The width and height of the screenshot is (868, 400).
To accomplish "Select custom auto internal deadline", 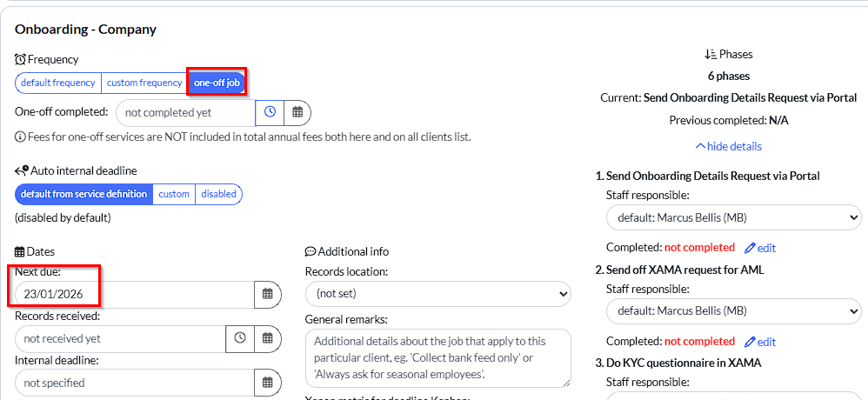I will click(x=174, y=194).
